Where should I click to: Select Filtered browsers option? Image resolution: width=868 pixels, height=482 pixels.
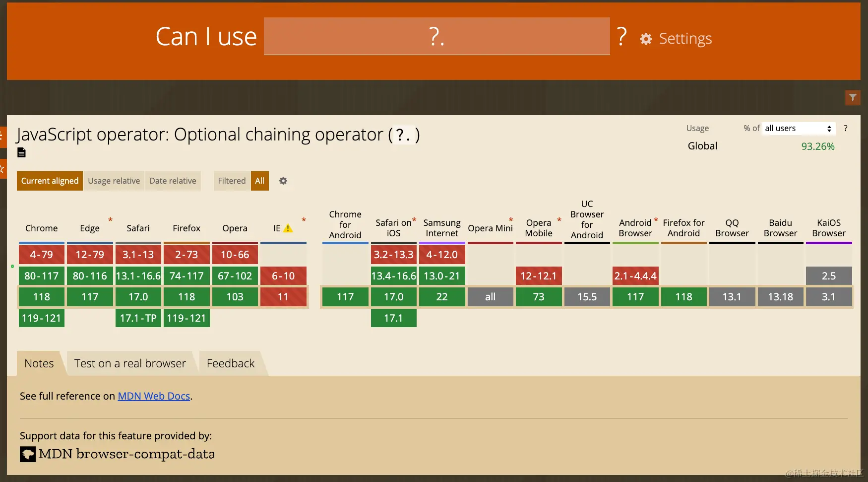coord(232,181)
